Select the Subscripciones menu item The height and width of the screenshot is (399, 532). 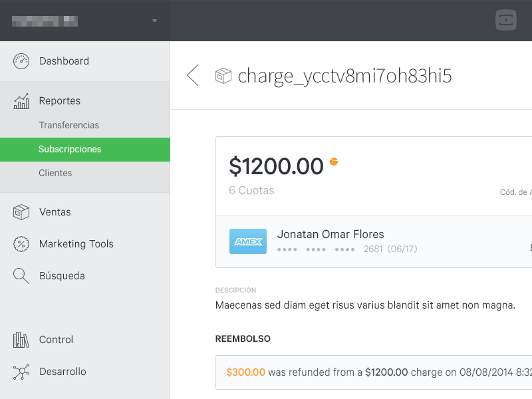70,149
